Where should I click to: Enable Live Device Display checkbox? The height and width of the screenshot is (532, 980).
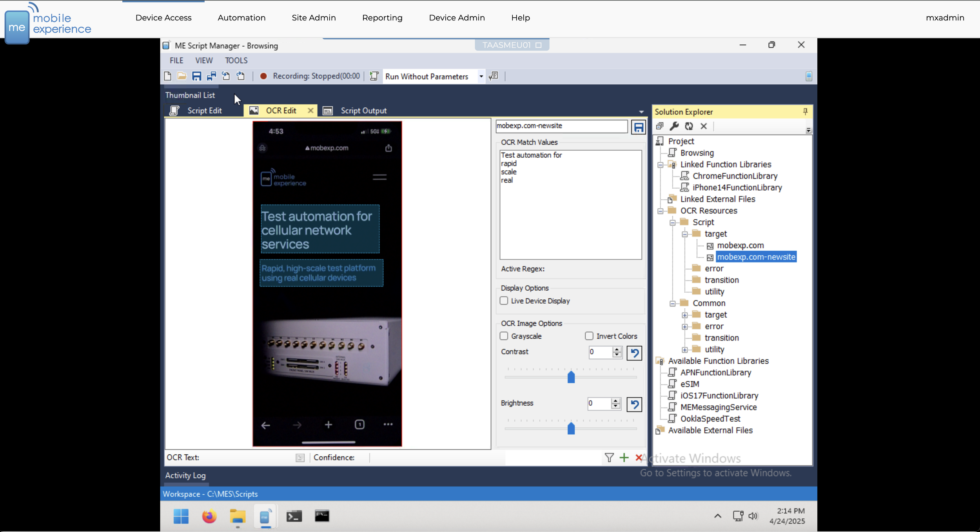pos(504,301)
